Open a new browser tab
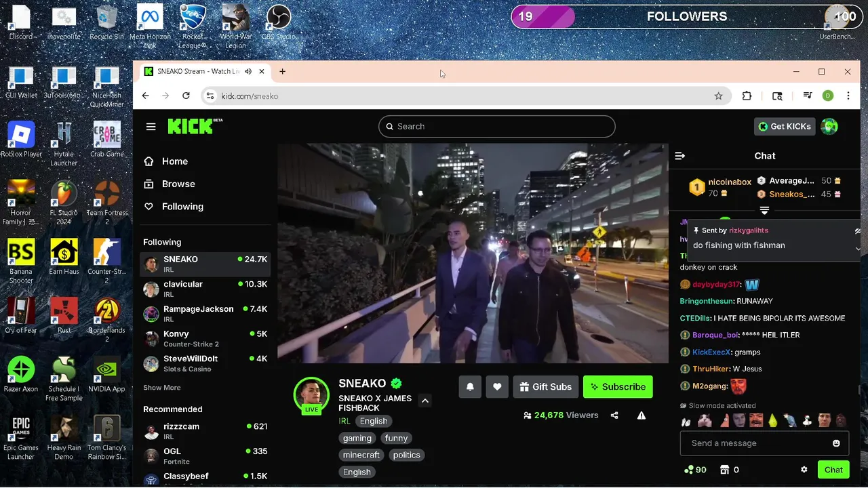 pos(282,71)
